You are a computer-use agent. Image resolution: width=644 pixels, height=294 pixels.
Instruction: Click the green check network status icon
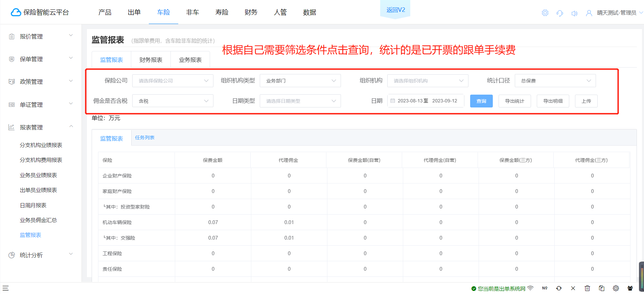pos(474,289)
